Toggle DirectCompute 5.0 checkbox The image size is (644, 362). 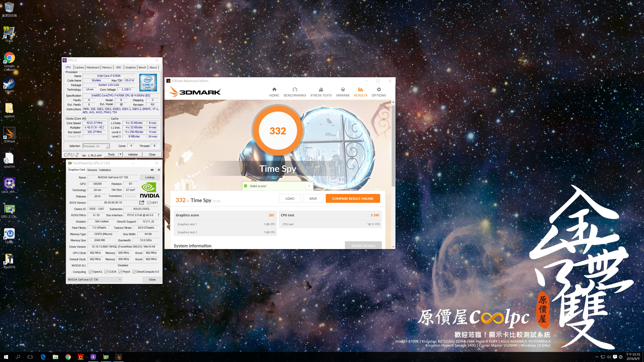pos(134,271)
